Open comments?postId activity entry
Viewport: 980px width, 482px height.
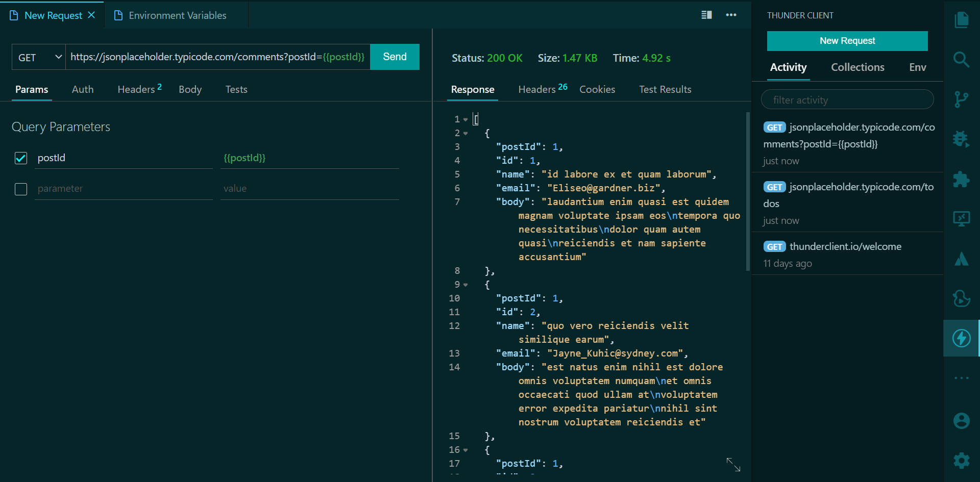[847, 143]
